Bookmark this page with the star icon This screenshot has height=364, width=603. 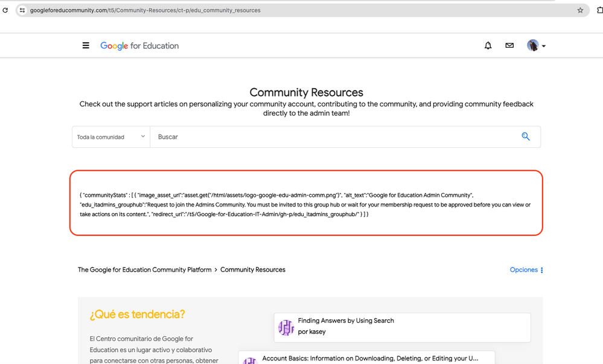(x=580, y=10)
